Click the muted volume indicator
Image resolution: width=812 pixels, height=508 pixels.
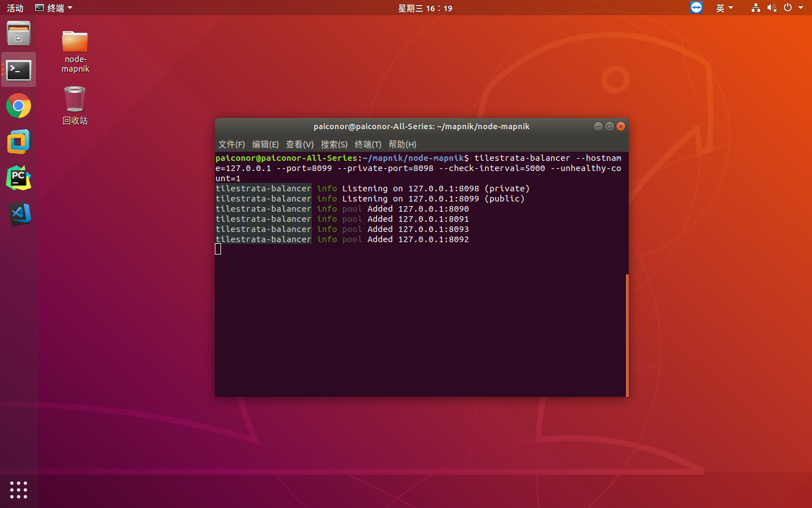772,7
